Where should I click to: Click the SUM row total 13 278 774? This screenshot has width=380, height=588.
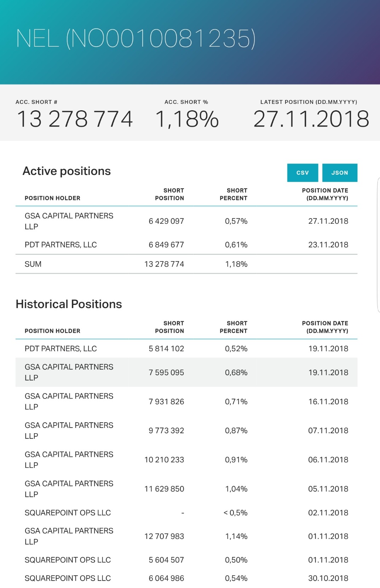(164, 264)
